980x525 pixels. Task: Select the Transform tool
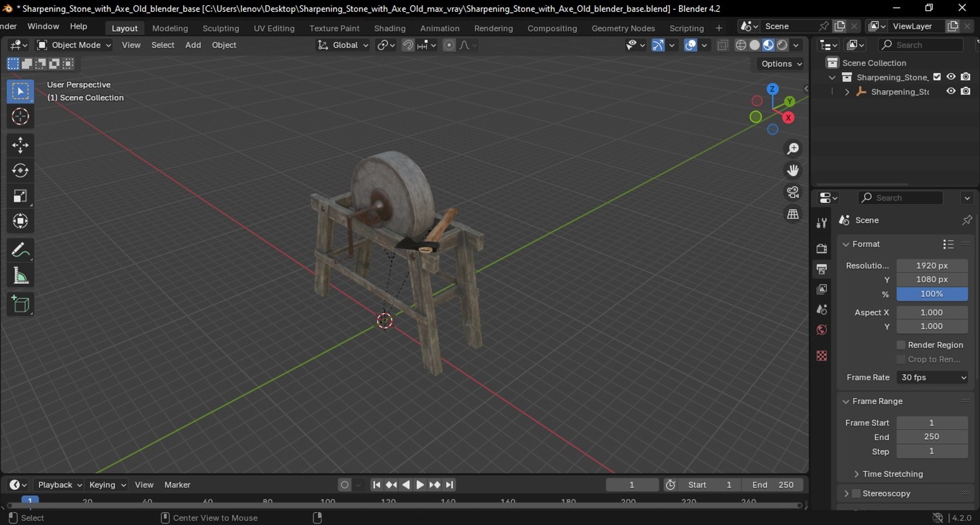point(20,221)
